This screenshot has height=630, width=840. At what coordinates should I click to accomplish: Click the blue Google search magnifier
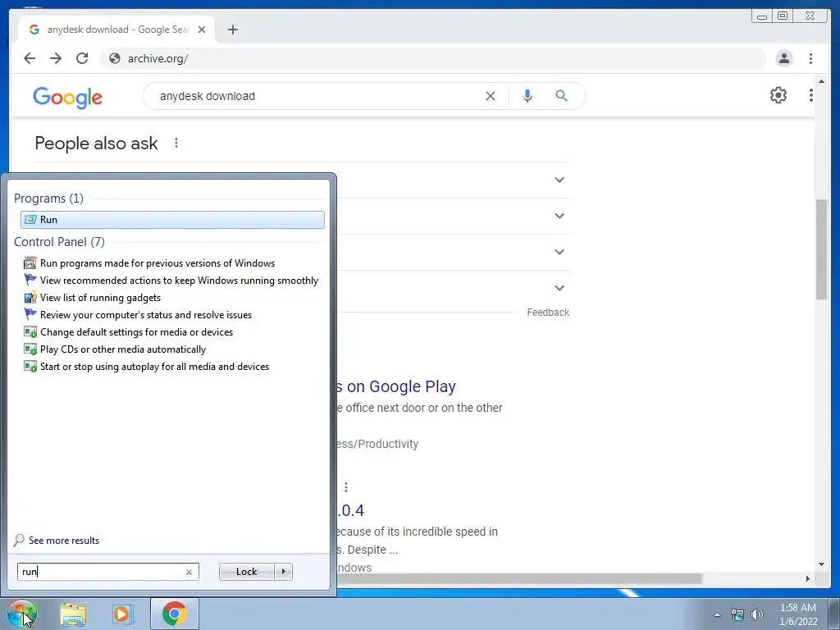561,96
